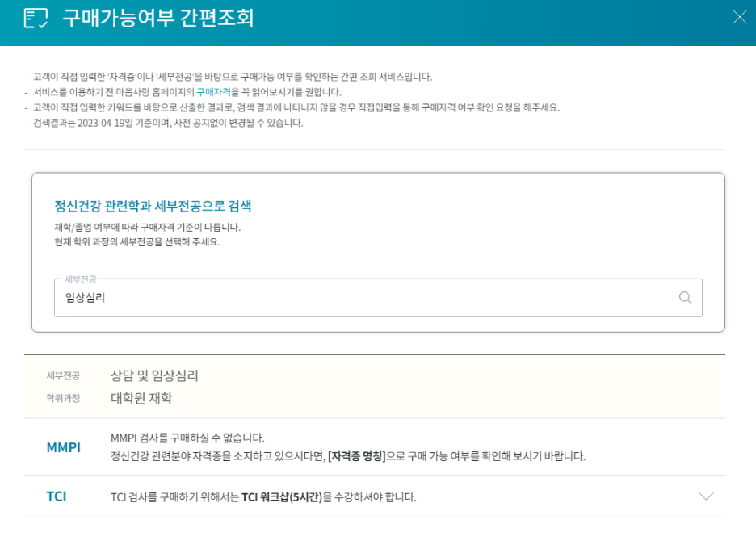Click the text 대학원 재학
Screen dimensions: 756x553
[x=141, y=398]
